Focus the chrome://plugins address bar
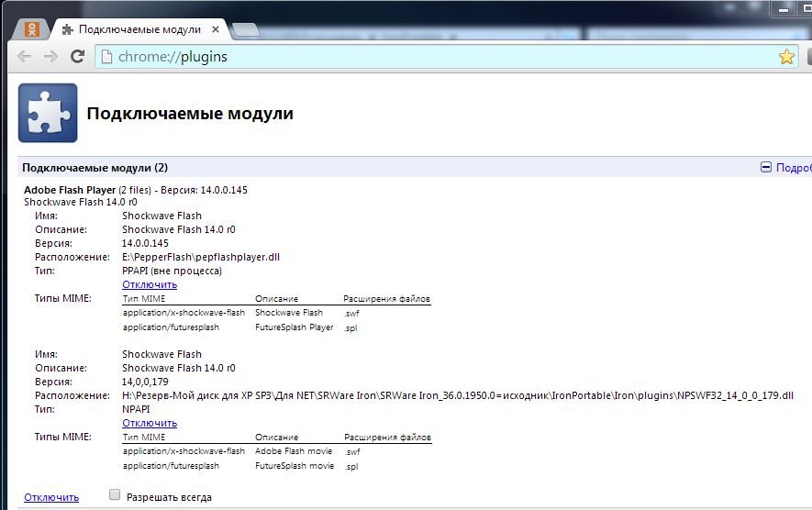This screenshot has height=510, width=812. point(447,57)
